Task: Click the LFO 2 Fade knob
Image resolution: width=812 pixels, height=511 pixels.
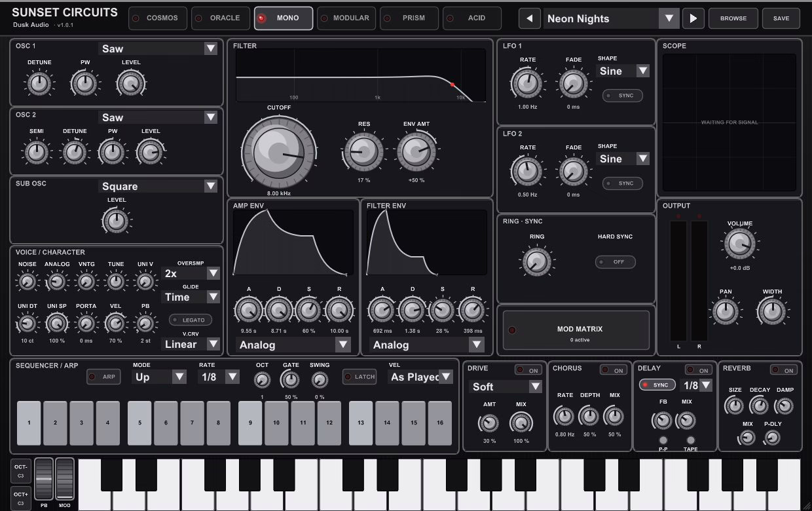Action: click(574, 171)
